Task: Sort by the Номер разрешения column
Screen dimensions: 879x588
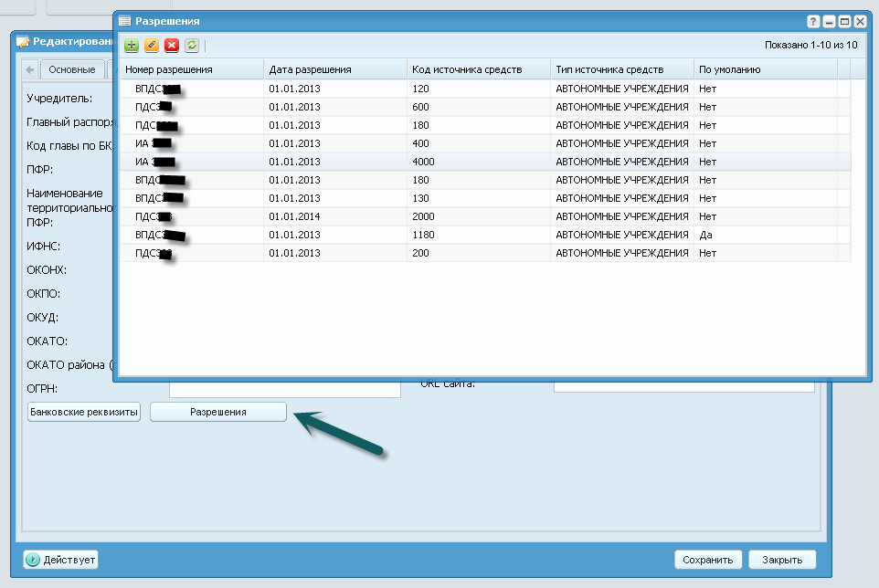Action: click(192, 69)
